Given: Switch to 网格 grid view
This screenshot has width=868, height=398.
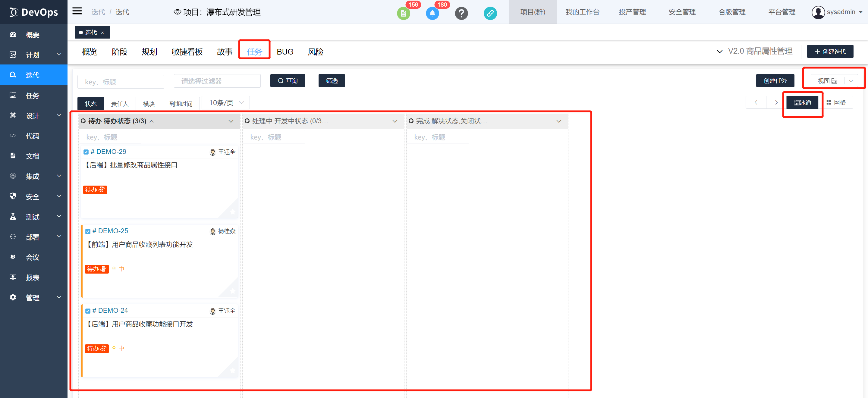Looking at the screenshot, I should (x=836, y=103).
